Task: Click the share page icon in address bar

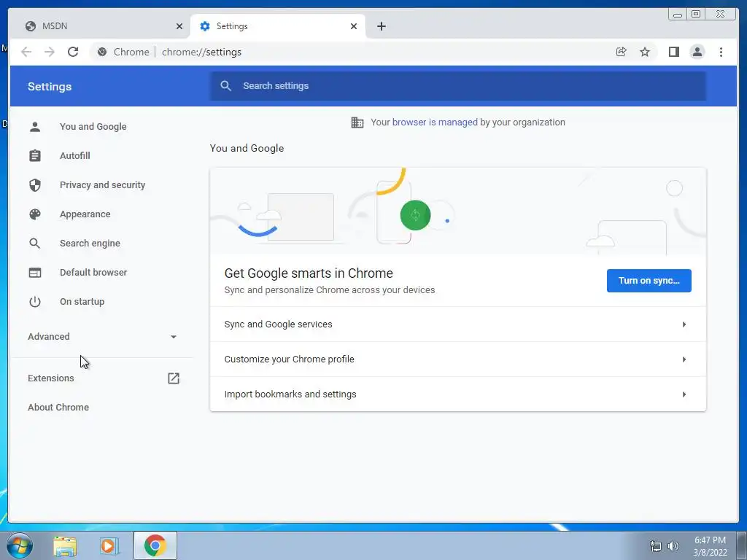Action: (x=622, y=52)
